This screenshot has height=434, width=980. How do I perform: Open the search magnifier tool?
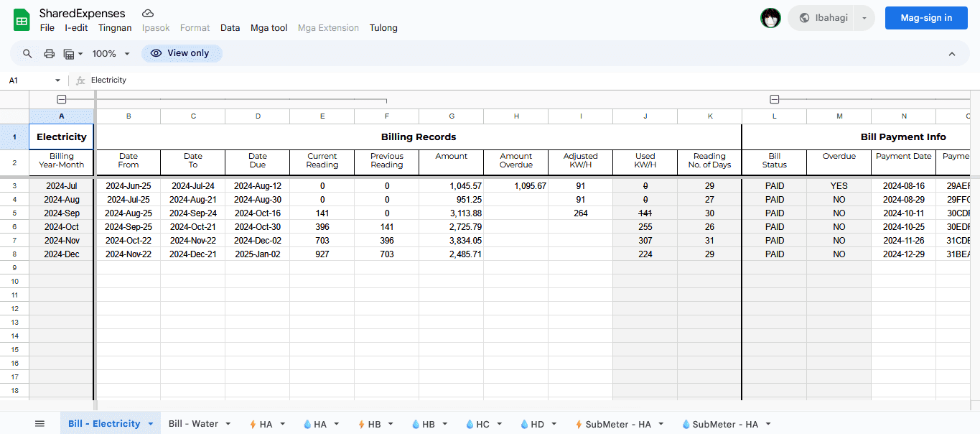click(x=27, y=54)
